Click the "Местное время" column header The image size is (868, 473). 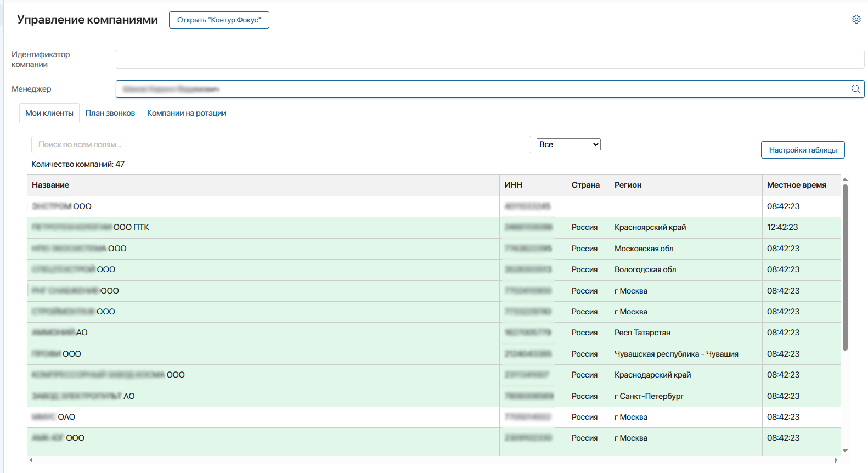point(796,185)
